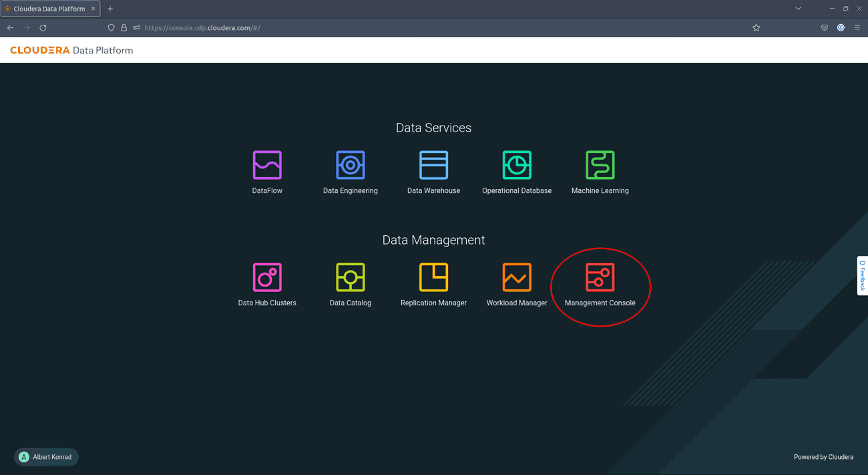
Task: Open a new browser tab
Action: (110, 9)
